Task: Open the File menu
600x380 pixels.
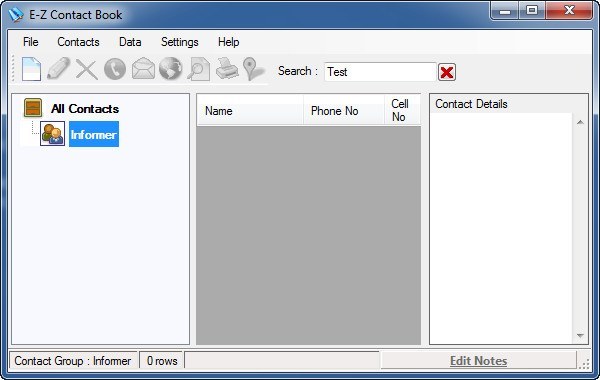Action: (31, 42)
